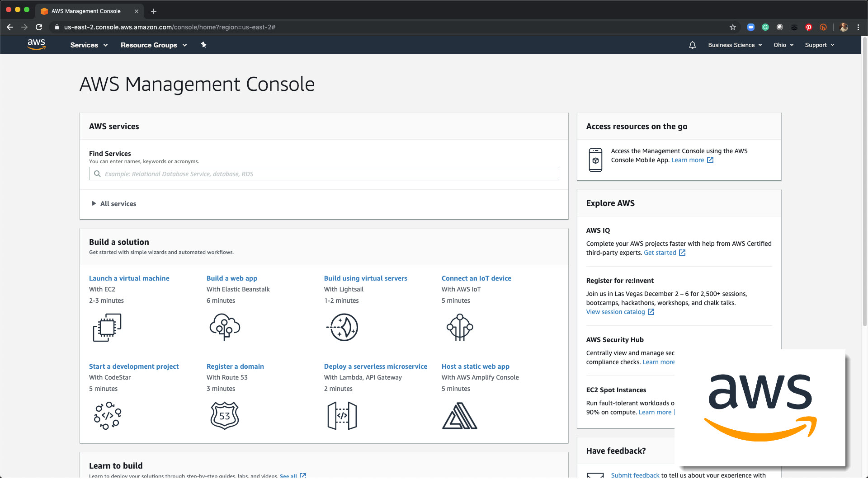Click Submit feedback link
Viewport: 868px width, 479px height.
[x=635, y=475]
